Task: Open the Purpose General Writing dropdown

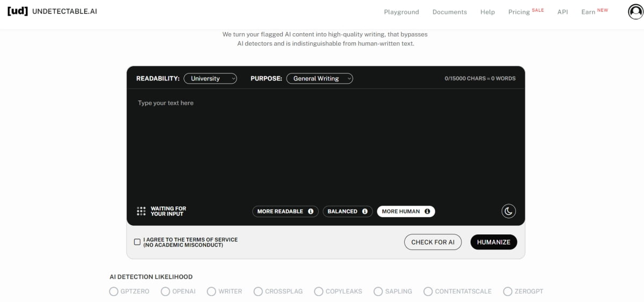Action: [319, 78]
